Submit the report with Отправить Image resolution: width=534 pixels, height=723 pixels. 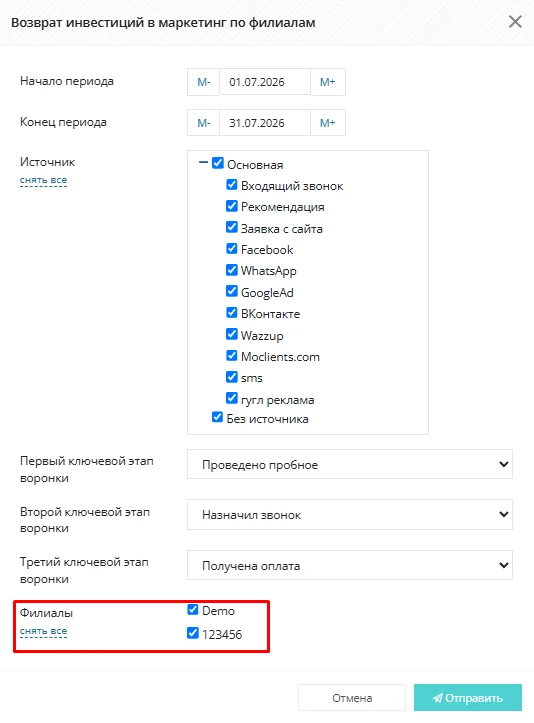click(x=468, y=698)
